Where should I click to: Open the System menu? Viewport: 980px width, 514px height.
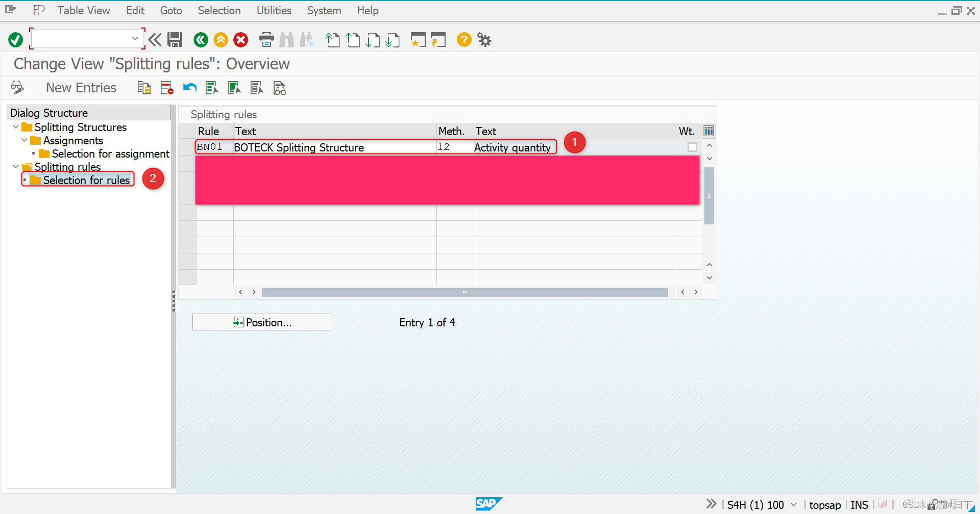(x=324, y=11)
